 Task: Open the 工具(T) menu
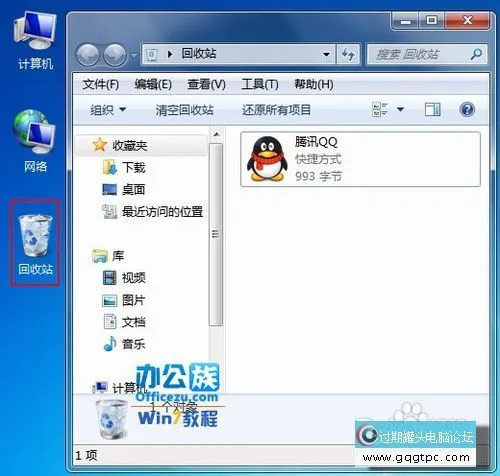(260, 84)
